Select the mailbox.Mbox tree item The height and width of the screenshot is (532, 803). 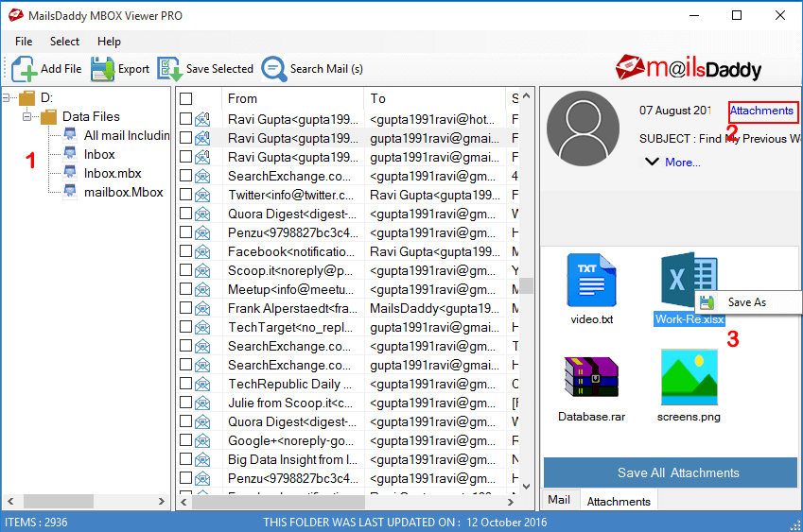(x=123, y=193)
